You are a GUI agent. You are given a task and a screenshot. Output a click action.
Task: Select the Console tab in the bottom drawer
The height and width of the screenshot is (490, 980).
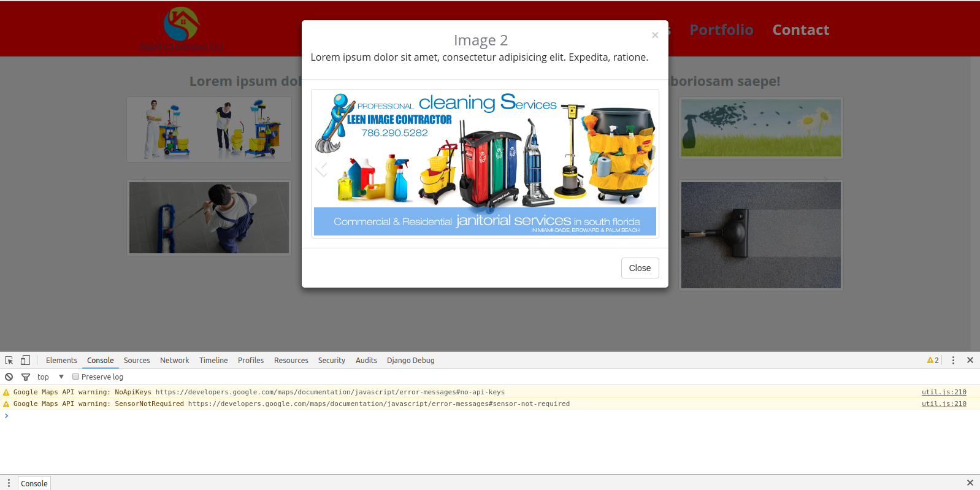(x=34, y=483)
